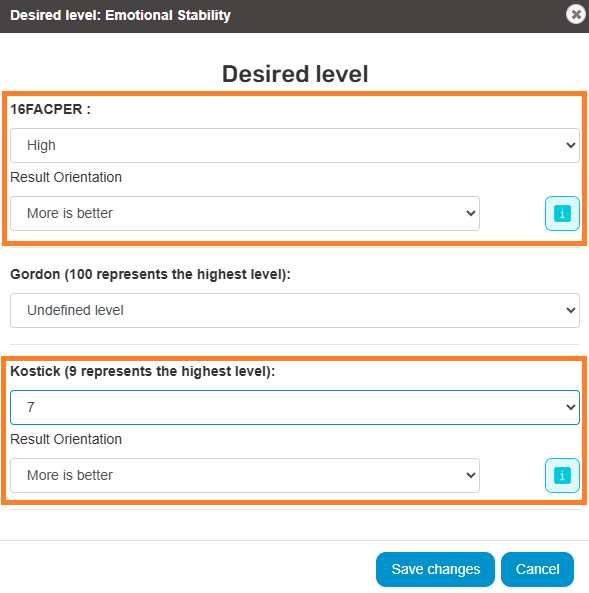Click the Desired level heading text

(x=295, y=74)
